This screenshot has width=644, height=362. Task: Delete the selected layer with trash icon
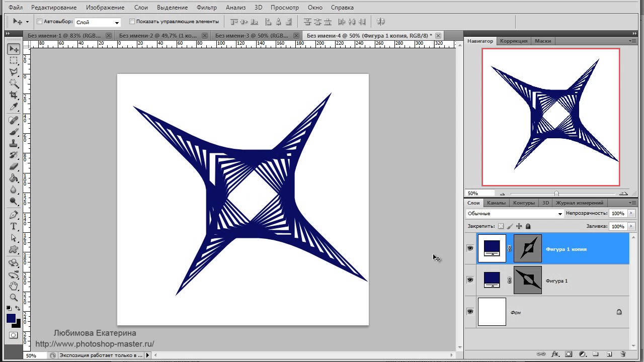(x=623, y=354)
